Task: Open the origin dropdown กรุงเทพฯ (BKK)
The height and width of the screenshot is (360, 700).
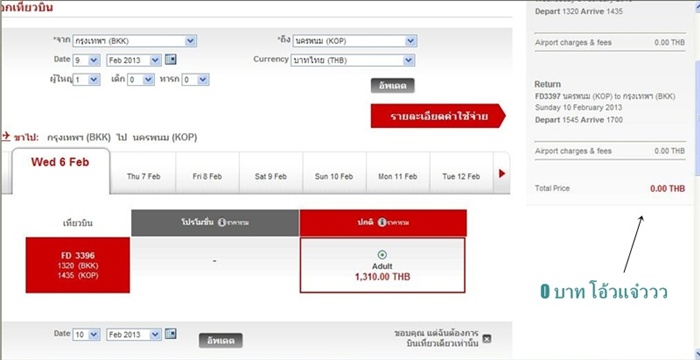Action: pyautogui.click(x=134, y=41)
